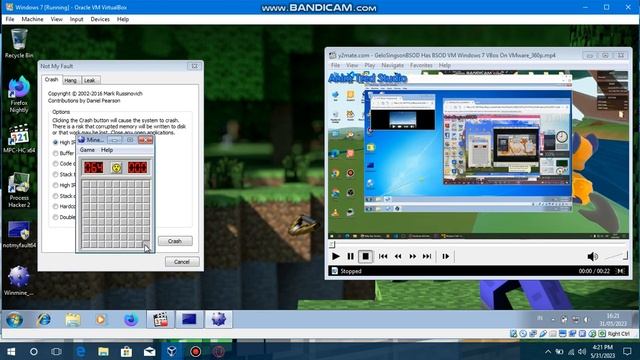Open VirtualBox Devices menu
Screen dimensions: 640x360
(100, 19)
